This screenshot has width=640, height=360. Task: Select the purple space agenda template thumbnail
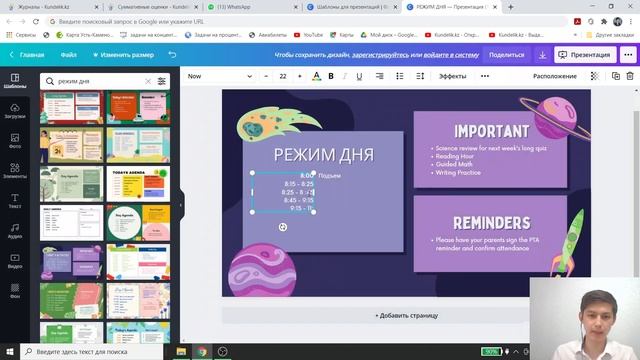(71, 262)
